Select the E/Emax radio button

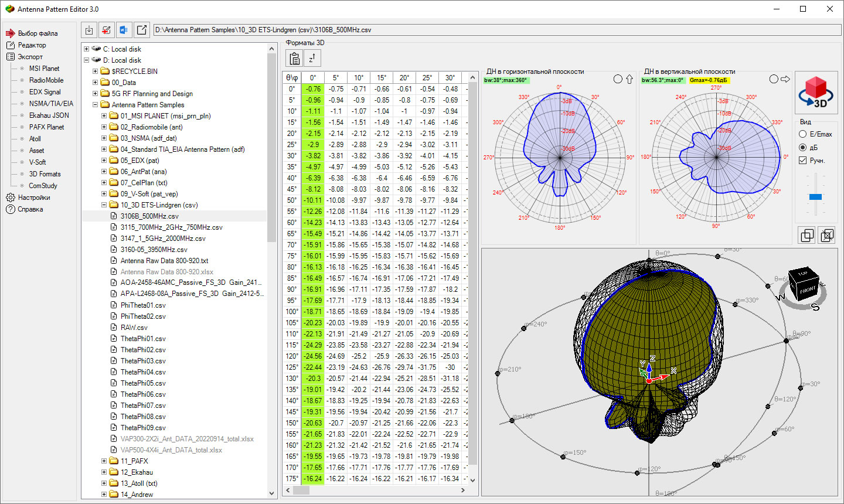803,134
